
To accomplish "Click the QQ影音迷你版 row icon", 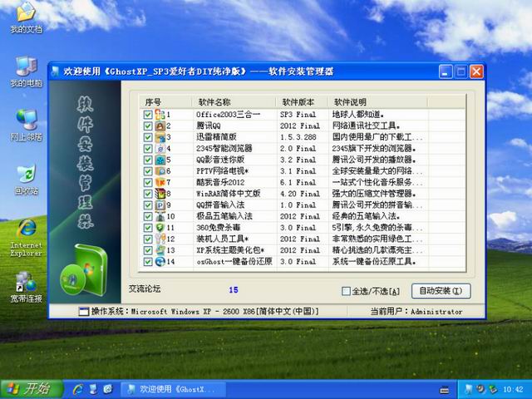I will 160,160.
